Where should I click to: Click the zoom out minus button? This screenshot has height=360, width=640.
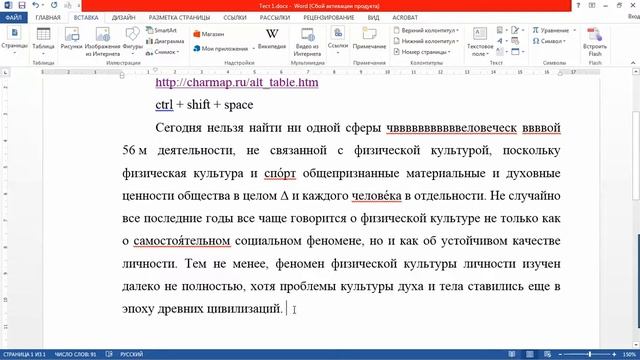tap(560, 354)
